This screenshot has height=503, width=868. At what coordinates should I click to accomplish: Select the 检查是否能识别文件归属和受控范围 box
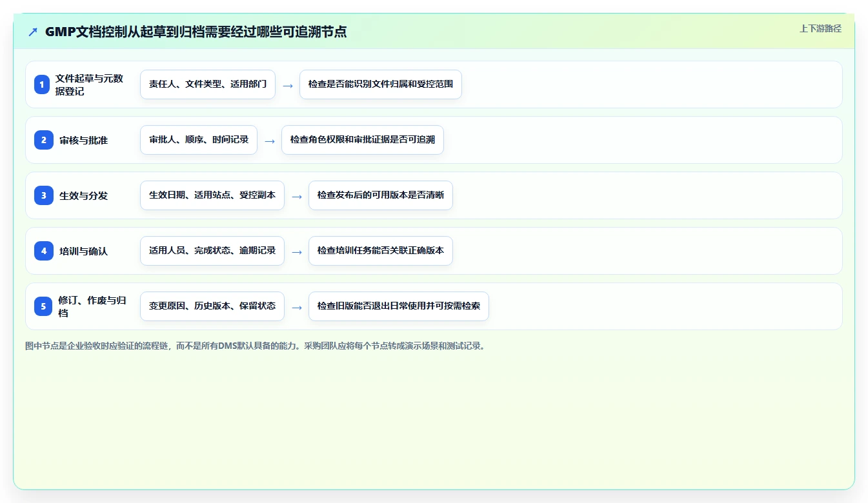coord(381,84)
